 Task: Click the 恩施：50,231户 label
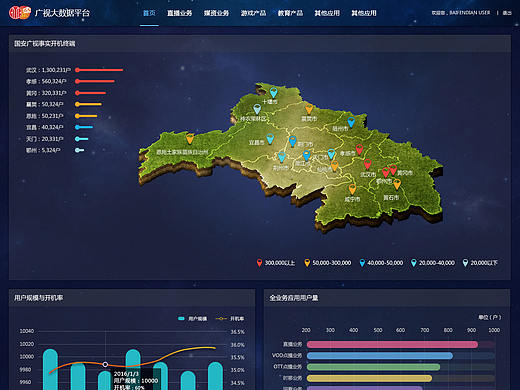(x=45, y=116)
